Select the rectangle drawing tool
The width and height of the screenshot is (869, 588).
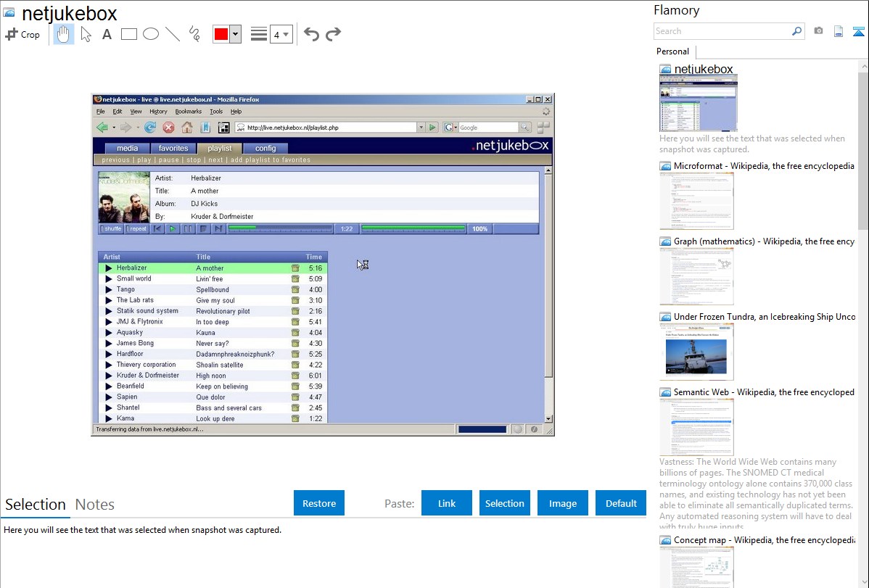128,34
